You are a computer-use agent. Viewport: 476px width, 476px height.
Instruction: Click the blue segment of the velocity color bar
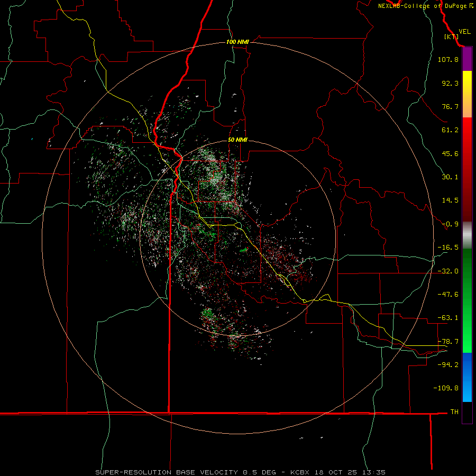[467, 377]
